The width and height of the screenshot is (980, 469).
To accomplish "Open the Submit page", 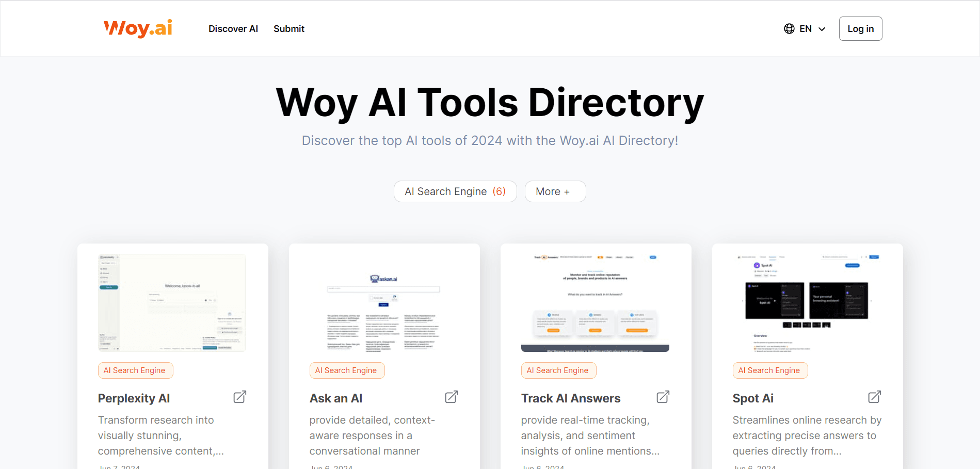I will (289, 29).
